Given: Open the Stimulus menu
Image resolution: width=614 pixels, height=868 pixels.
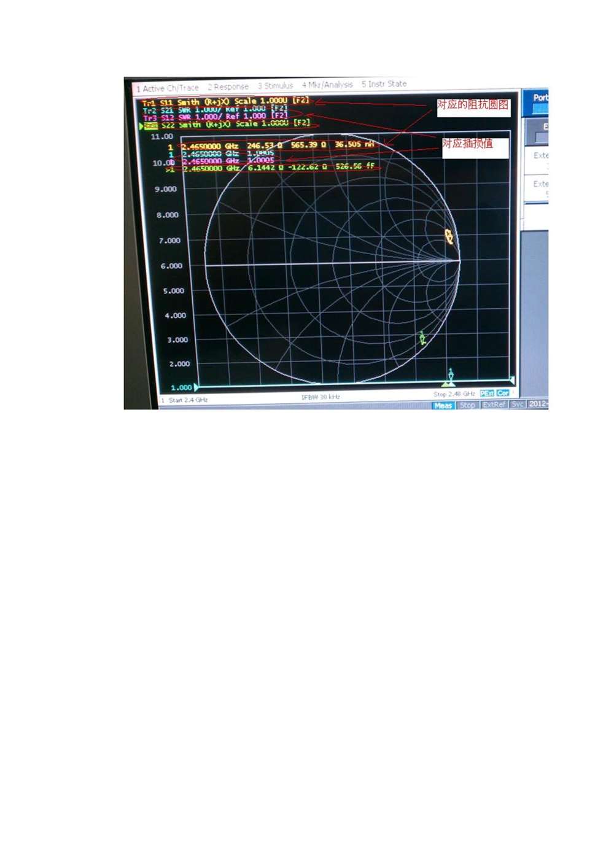Looking at the screenshot, I should pyautogui.click(x=275, y=86).
